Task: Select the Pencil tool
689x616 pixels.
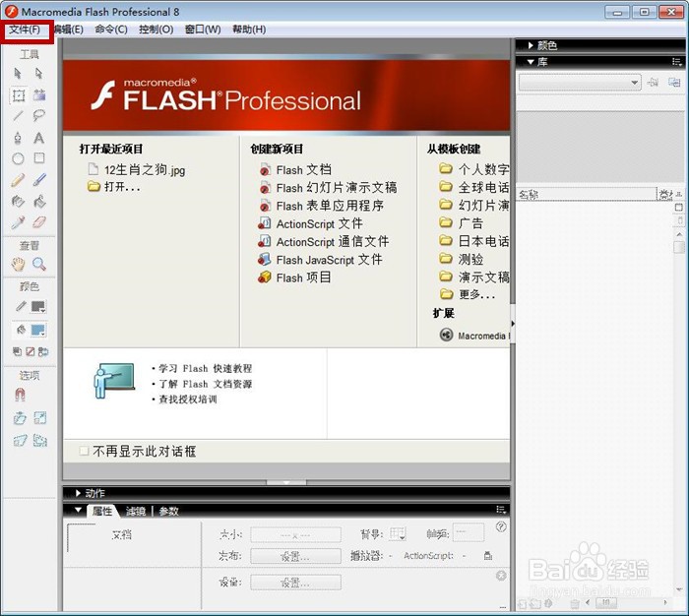Action: 18,180
